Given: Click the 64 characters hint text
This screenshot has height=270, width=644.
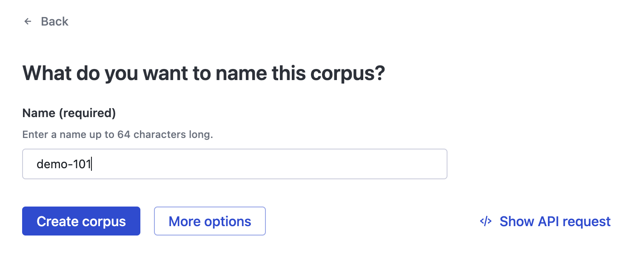Looking at the screenshot, I should click(x=157, y=135).
